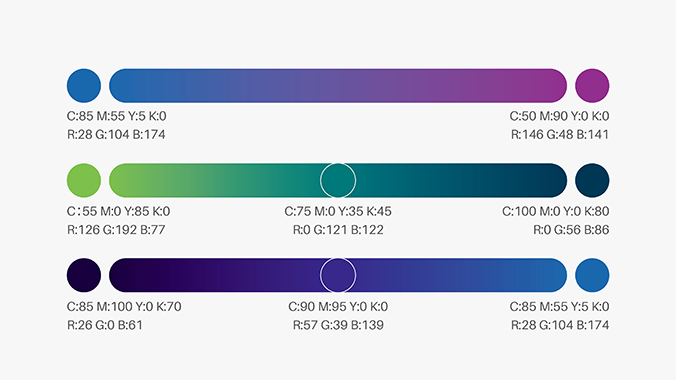This screenshot has width=676, height=380.
Task: Click the C:75 M:0 Y:35 K:45 label
Action: (x=338, y=211)
